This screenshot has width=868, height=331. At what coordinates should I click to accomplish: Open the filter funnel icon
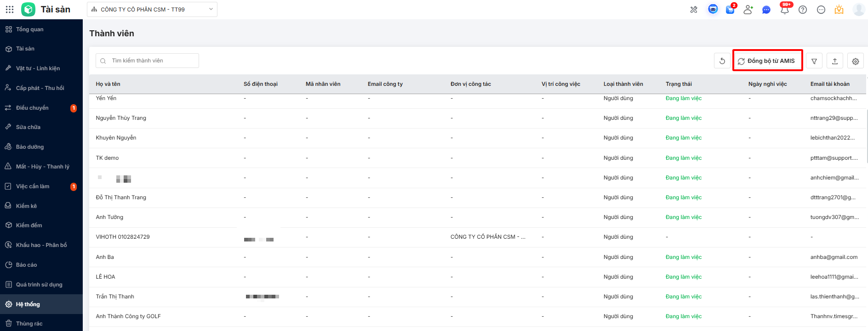[814, 61]
